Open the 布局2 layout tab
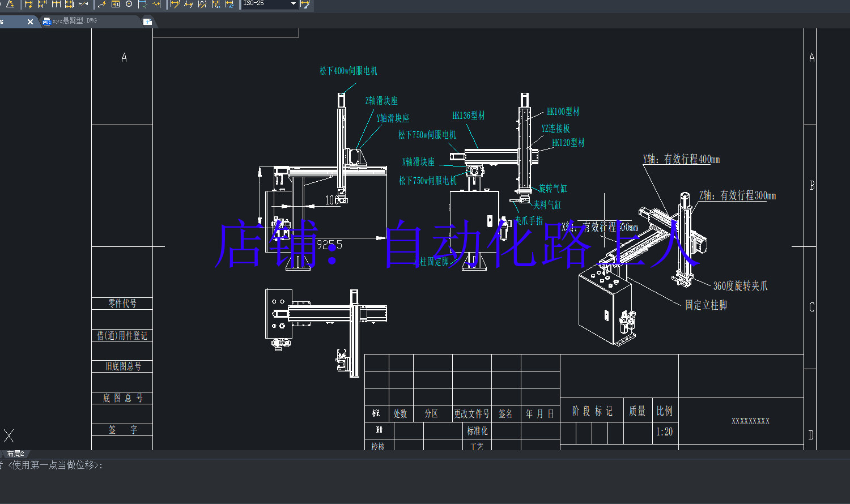The image size is (850, 504). tap(15, 454)
